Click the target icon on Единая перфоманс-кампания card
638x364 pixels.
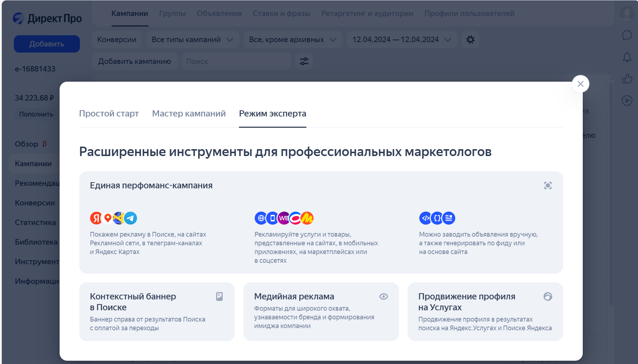tap(548, 185)
